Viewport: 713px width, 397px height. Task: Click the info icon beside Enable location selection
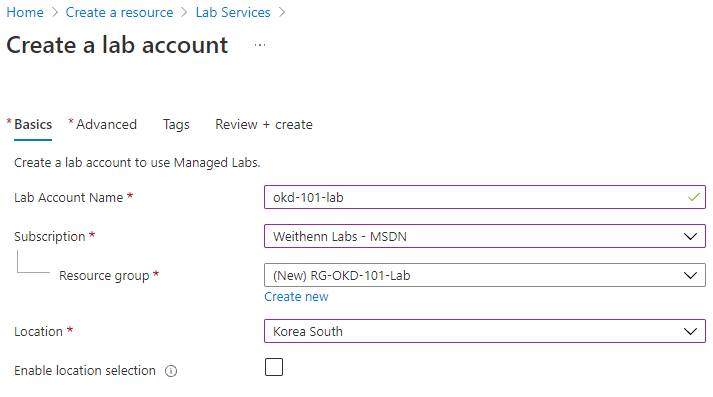(x=171, y=371)
